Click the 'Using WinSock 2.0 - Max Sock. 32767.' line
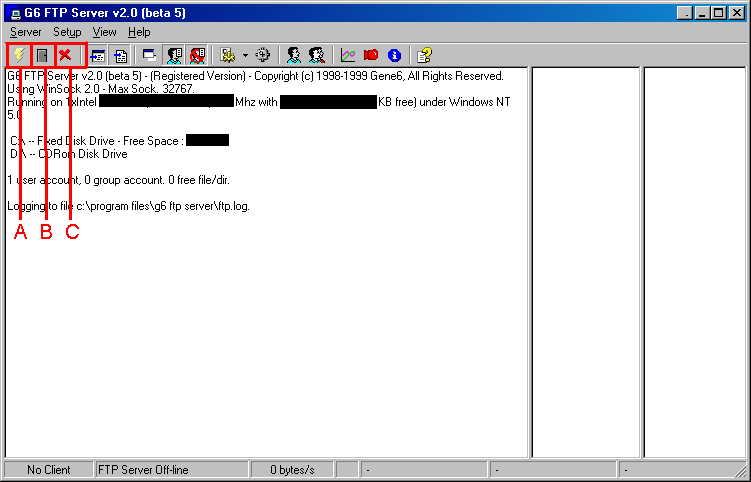 [x=101, y=89]
